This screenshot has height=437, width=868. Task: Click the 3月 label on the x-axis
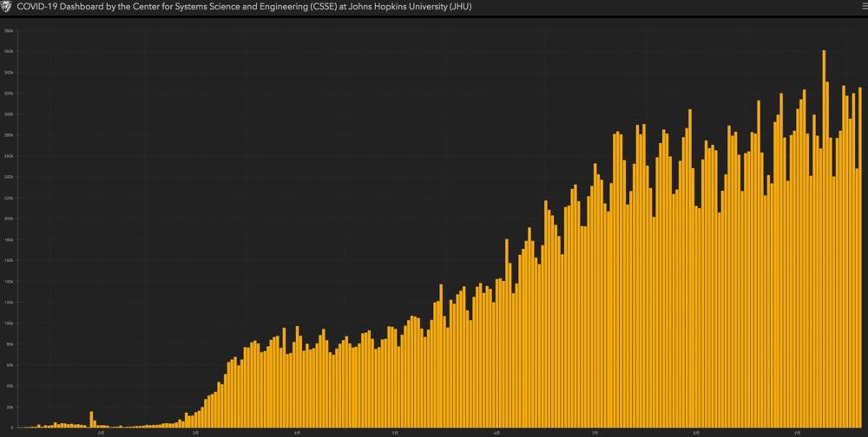(x=196, y=432)
